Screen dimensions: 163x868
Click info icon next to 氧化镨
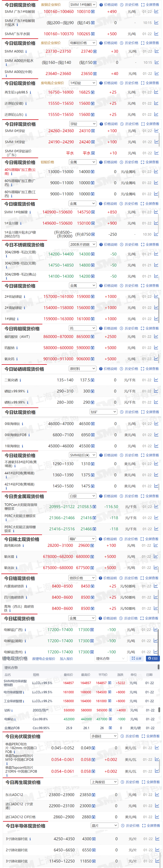pyautogui.click(x=16, y=557)
